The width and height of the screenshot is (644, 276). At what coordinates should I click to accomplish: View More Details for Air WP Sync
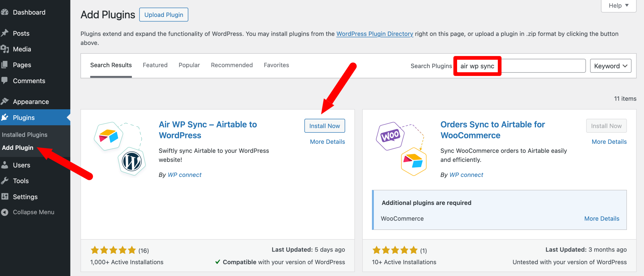pos(327,142)
